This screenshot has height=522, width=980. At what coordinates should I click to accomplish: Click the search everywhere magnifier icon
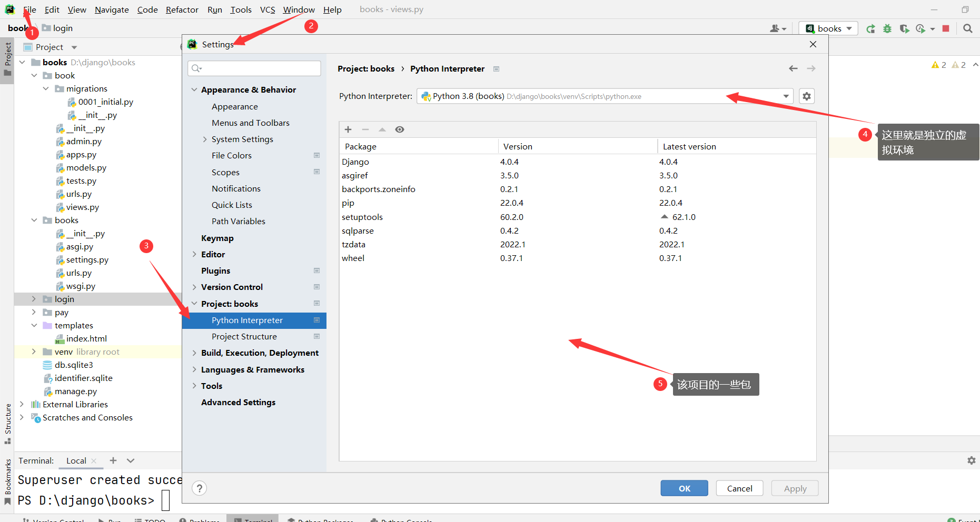[x=968, y=28]
